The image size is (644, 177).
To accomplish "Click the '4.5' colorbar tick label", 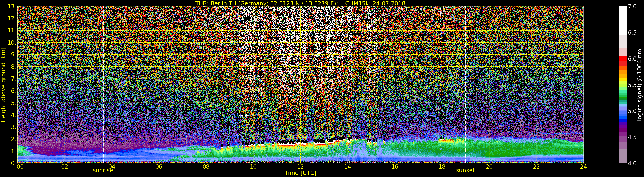I will click(x=632, y=137).
